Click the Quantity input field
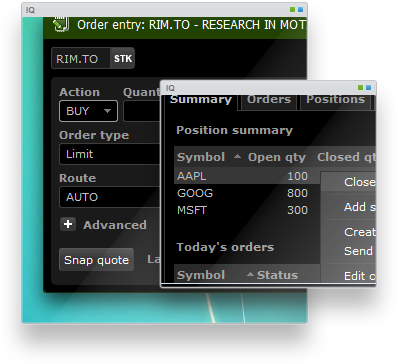This screenshot has height=364, width=398. point(142,111)
